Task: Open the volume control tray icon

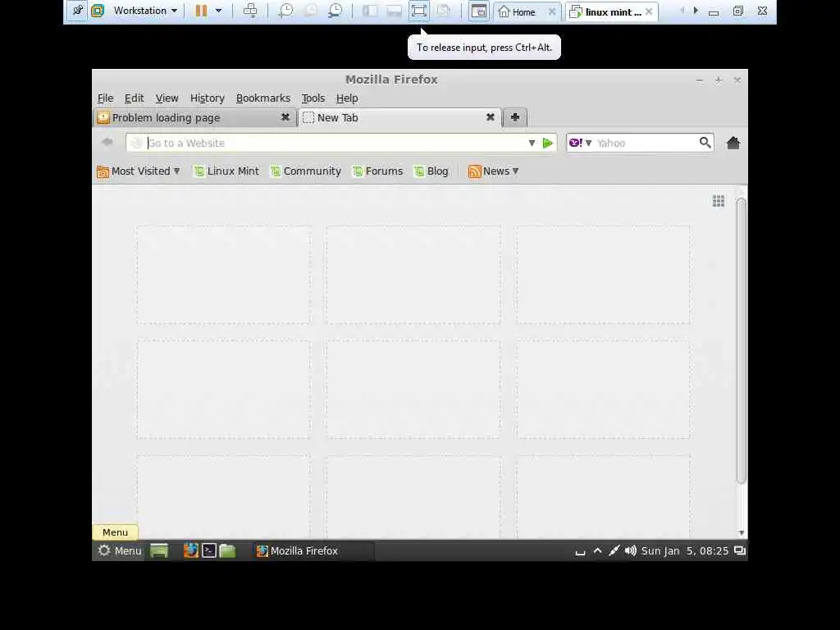Action: click(x=631, y=550)
